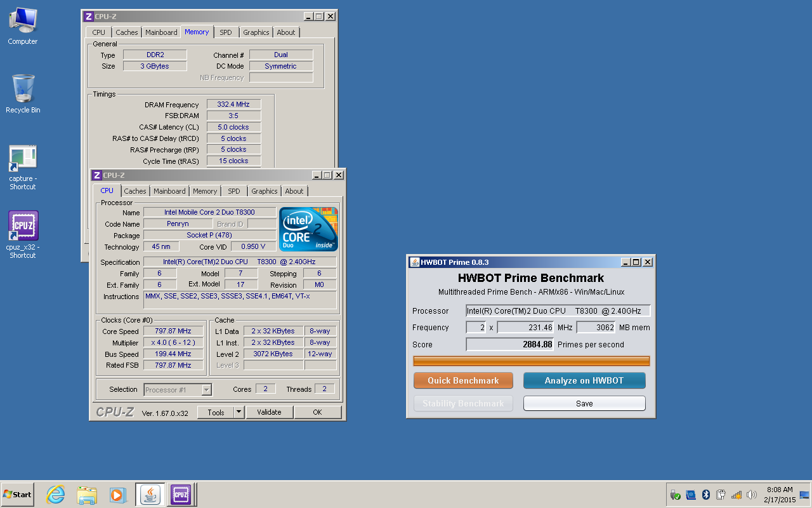Image resolution: width=812 pixels, height=508 pixels.
Task: Open the Recycle Bin desktop icon
Action: tap(23, 94)
